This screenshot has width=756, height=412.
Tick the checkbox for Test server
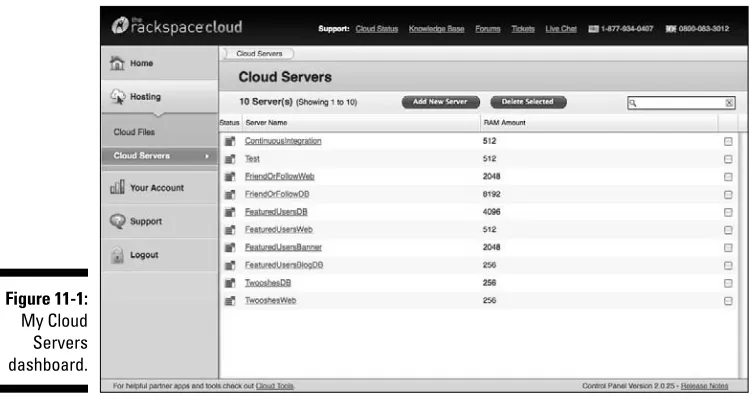pos(728,159)
